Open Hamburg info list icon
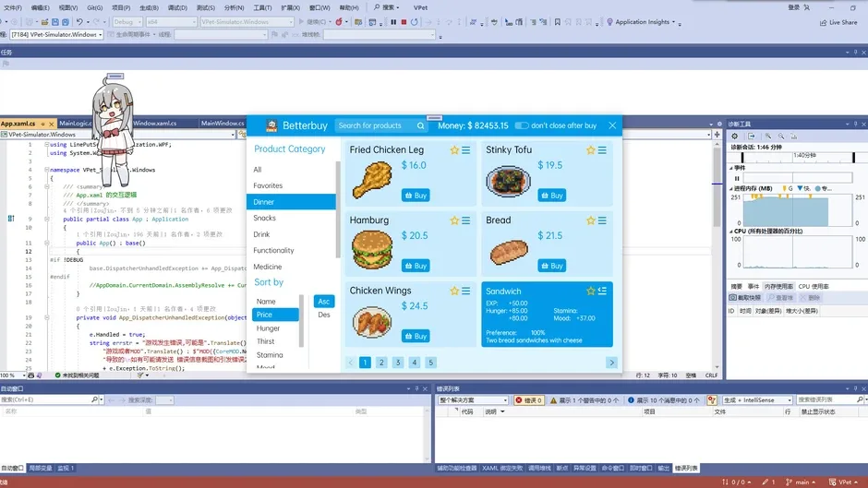The height and width of the screenshot is (488, 868). [466, 220]
